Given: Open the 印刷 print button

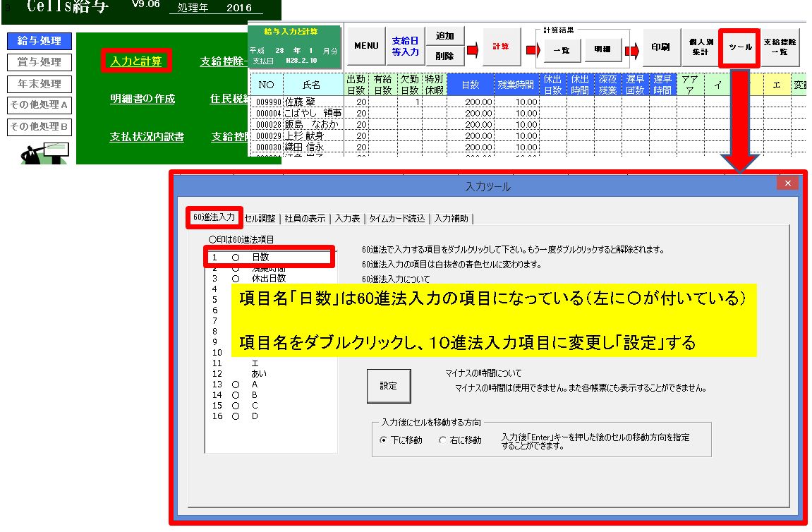Looking at the screenshot, I should pos(661,47).
